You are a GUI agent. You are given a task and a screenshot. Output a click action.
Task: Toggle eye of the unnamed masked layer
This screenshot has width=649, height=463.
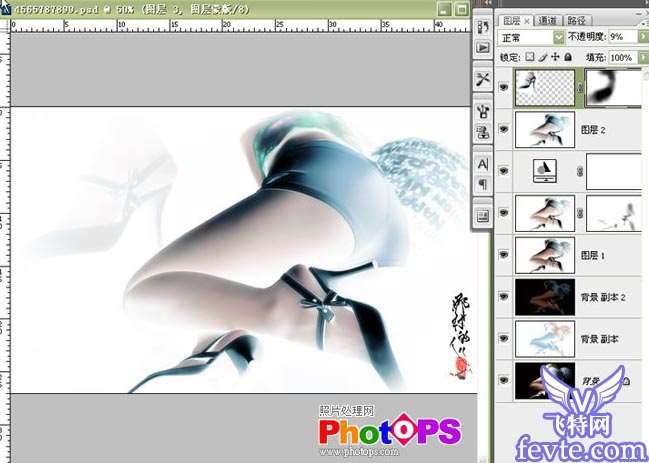504,213
